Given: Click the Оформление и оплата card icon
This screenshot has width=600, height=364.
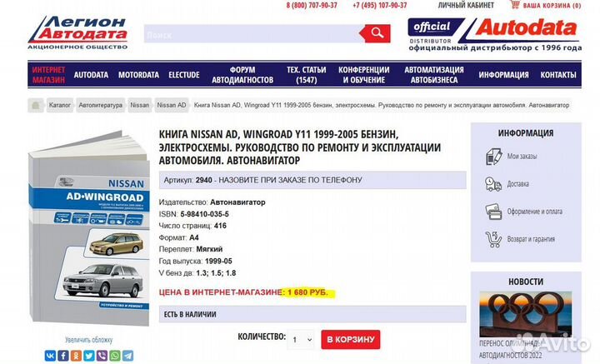Looking at the screenshot, I should pyautogui.click(x=493, y=212).
